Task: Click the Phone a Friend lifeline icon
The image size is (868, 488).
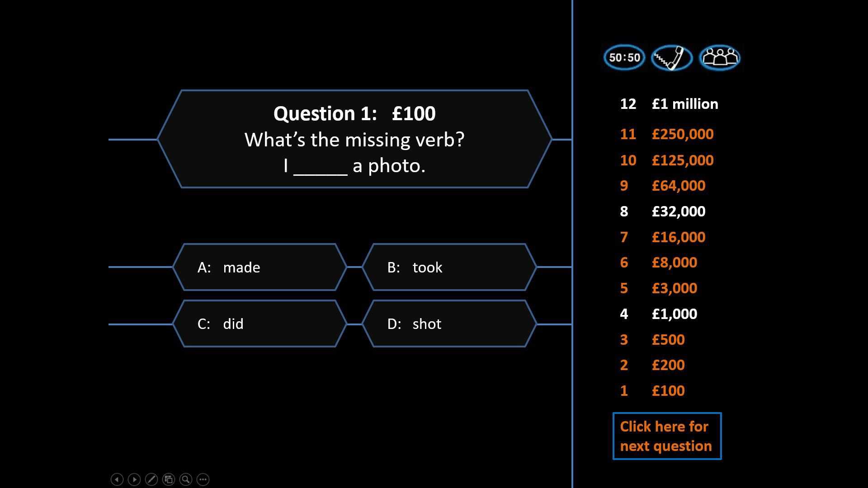Action: pyautogui.click(x=672, y=57)
